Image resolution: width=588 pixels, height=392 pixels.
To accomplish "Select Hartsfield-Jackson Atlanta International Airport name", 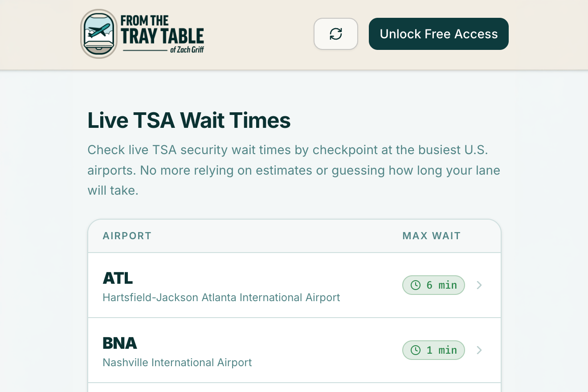I will [x=221, y=298].
